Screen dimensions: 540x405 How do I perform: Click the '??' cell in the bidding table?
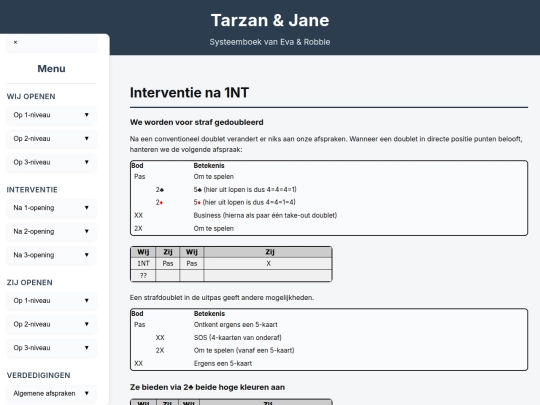pos(143,276)
